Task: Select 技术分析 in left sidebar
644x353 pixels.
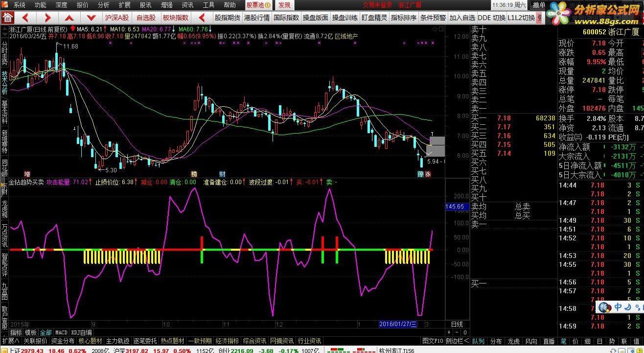Action: (4, 82)
